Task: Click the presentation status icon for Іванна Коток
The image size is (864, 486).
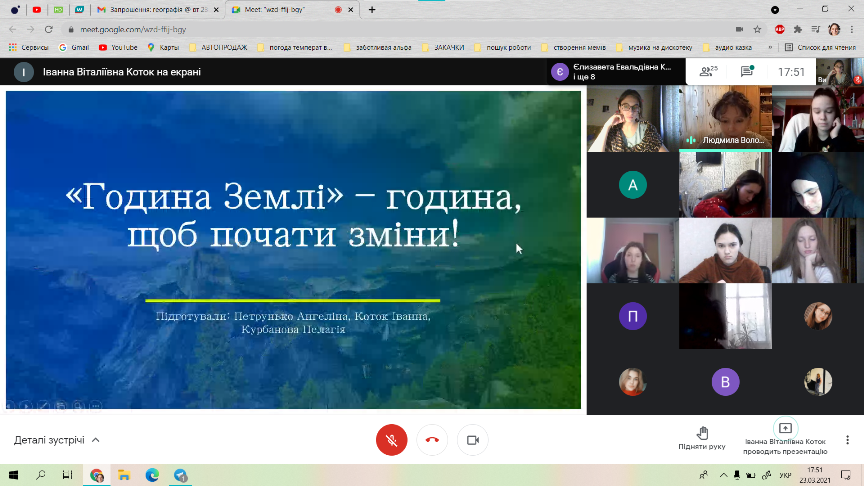Action: click(x=785, y=429)
